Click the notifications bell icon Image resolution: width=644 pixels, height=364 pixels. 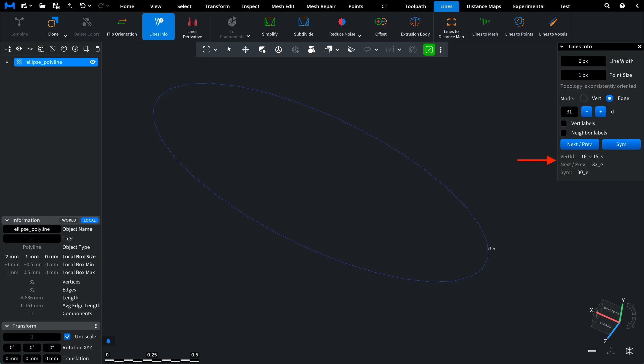coord(108,341)
